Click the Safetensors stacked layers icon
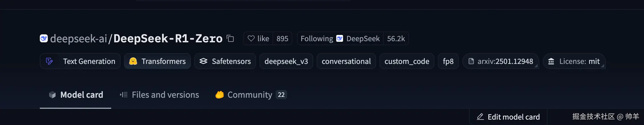This screenshot has width=644, height=125. pos(203,61)
